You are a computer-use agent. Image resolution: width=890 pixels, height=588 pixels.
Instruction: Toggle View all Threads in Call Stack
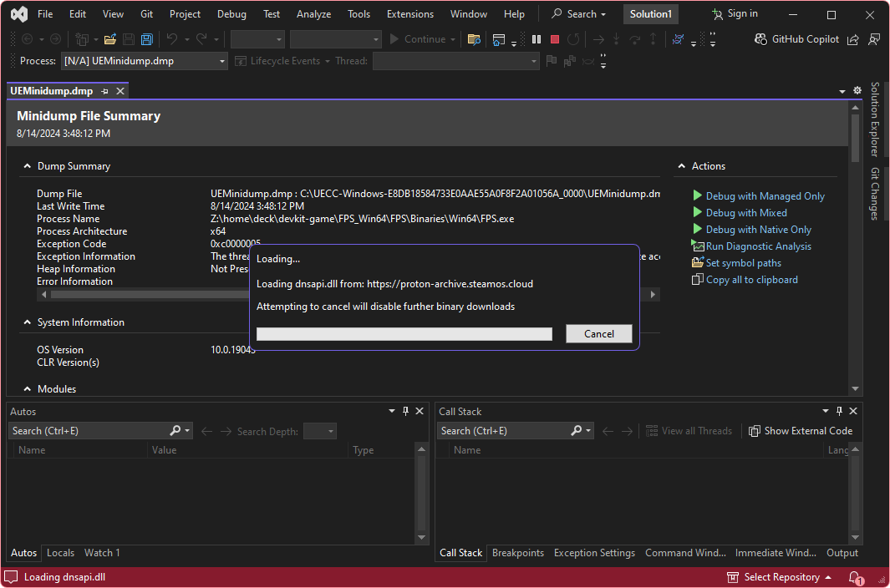click(689, 431)
